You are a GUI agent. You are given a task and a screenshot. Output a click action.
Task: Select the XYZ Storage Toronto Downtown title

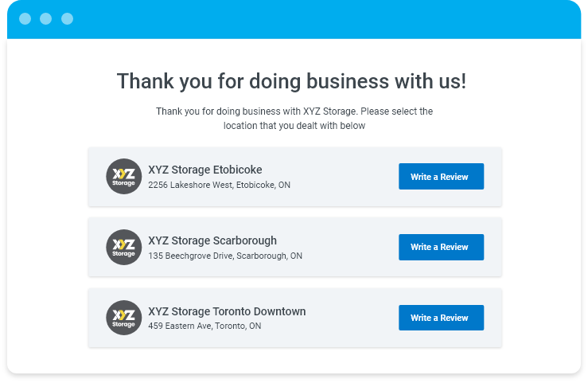point(227,311)
